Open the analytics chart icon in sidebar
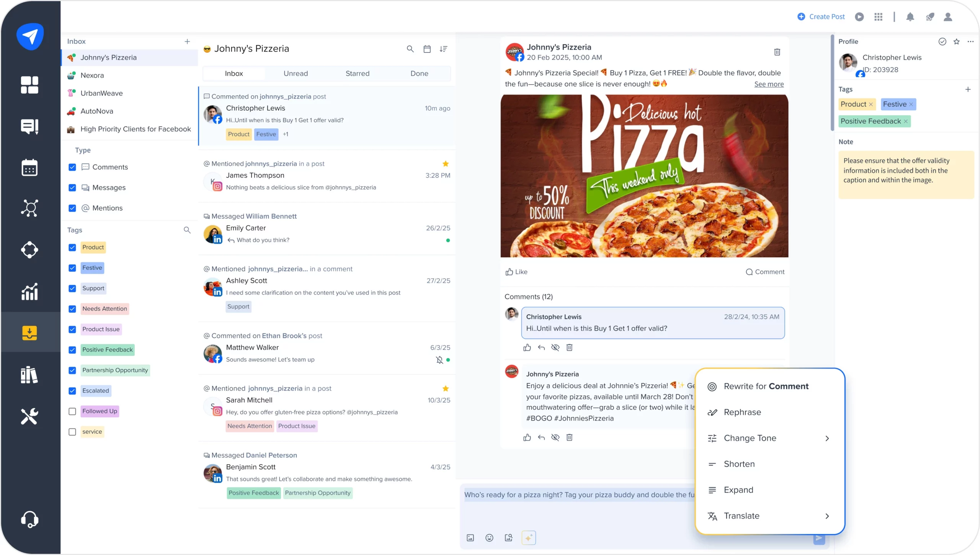The height and width of the screenshot is (555, 980). pos(29,292)
